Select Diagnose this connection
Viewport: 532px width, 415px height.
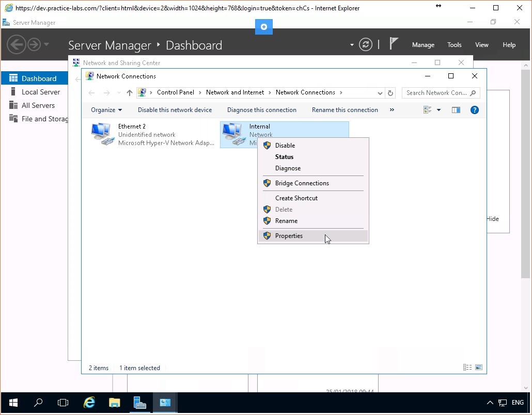[x=262, y=109]
